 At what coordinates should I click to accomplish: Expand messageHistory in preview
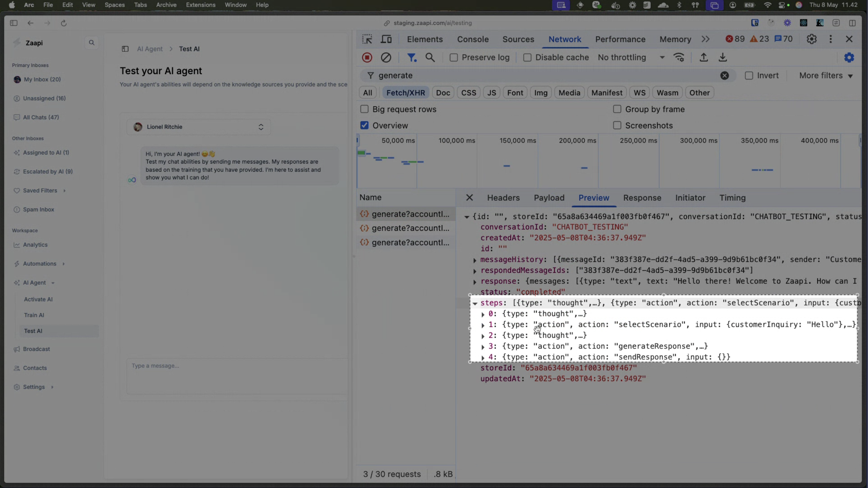click(475, 260)
